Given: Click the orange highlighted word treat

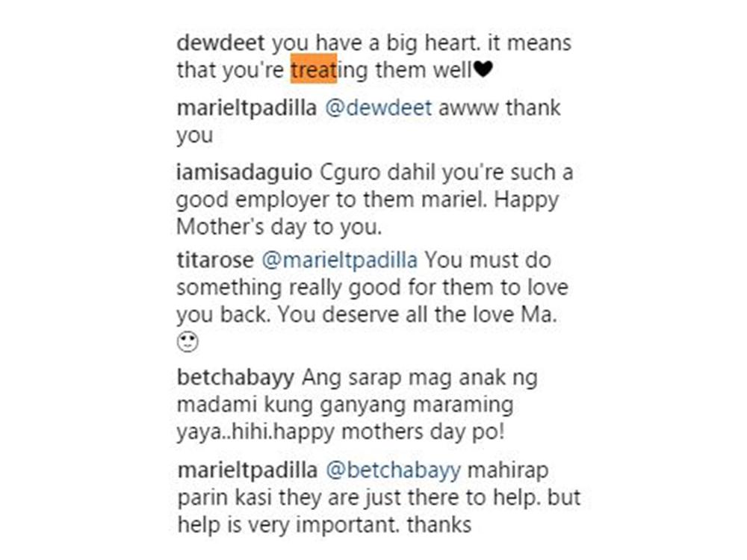Looking at the screenshot, I should pyautogui.click(x=314, y=69).
